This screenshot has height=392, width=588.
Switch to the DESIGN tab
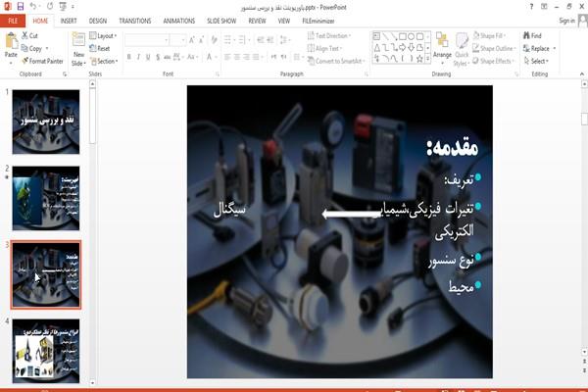click(x=98, y=21)
